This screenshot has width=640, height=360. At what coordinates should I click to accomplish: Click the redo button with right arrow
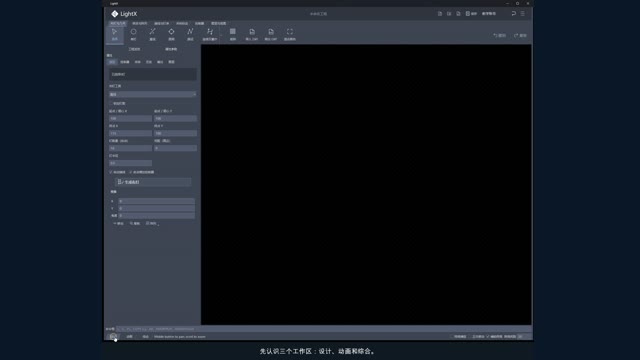click(520, 36)
